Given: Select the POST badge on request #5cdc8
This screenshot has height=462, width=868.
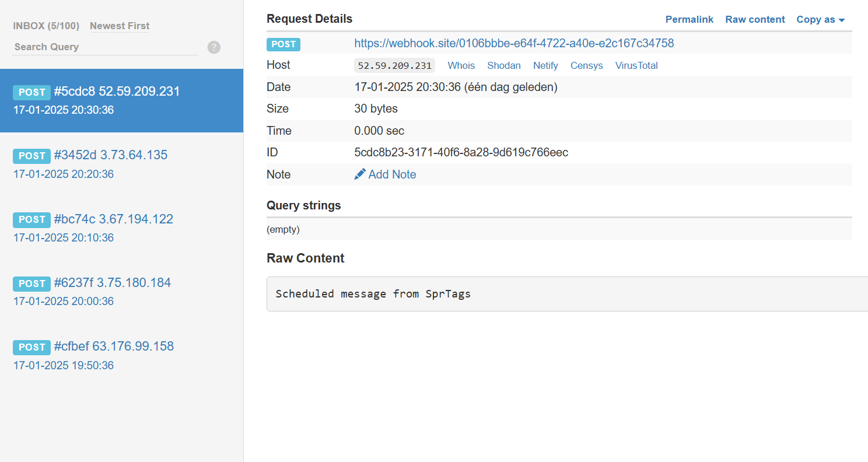Looking at the screenshot, I should click(32, 92).
